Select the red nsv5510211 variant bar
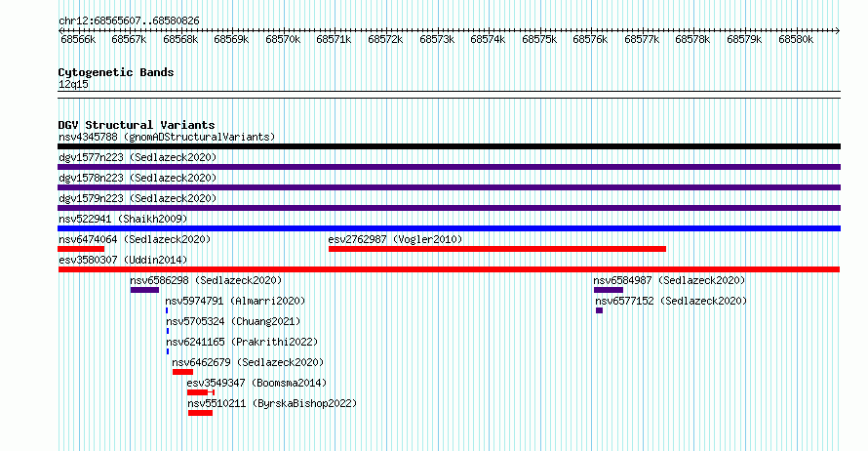The width and height of the screenshot is (868, 451). (x=200, y=413)
